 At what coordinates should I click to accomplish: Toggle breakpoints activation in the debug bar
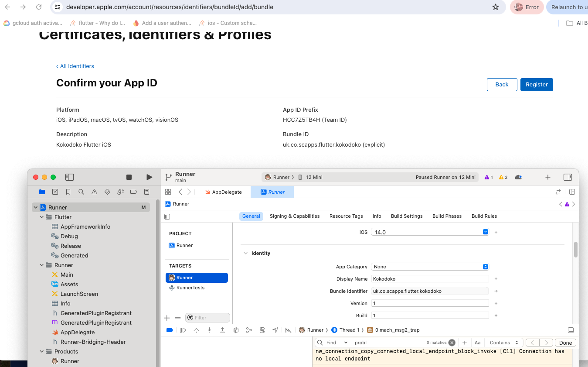(170, 330)
